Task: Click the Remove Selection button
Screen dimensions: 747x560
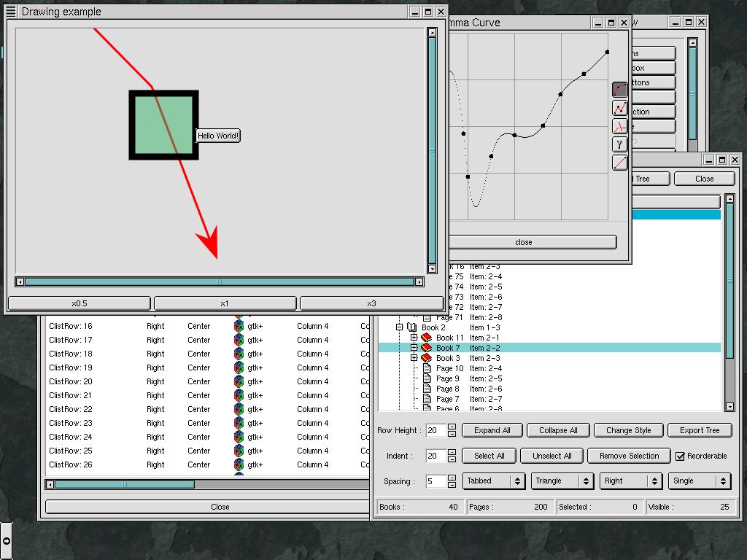Action: click(629, 456)
